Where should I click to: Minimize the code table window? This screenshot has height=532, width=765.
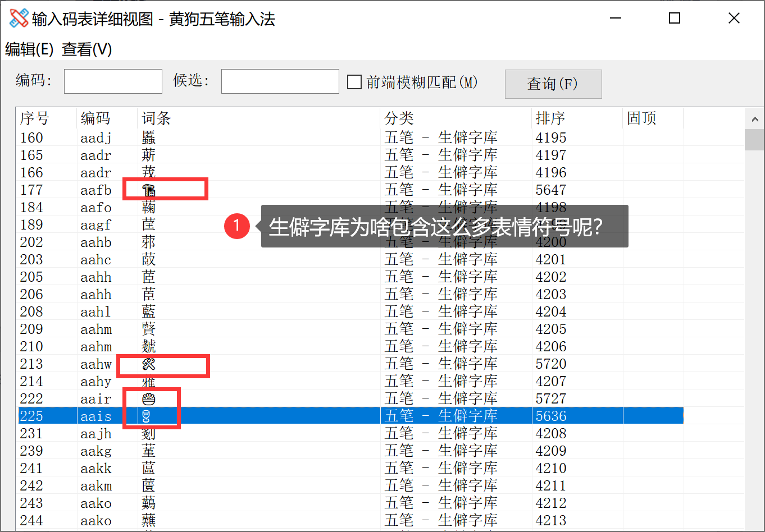click(616, 19)
